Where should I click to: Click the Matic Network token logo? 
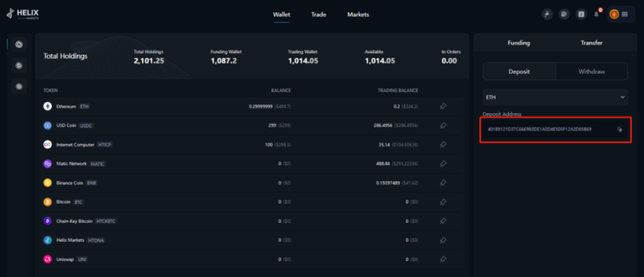tap(48, 164)
